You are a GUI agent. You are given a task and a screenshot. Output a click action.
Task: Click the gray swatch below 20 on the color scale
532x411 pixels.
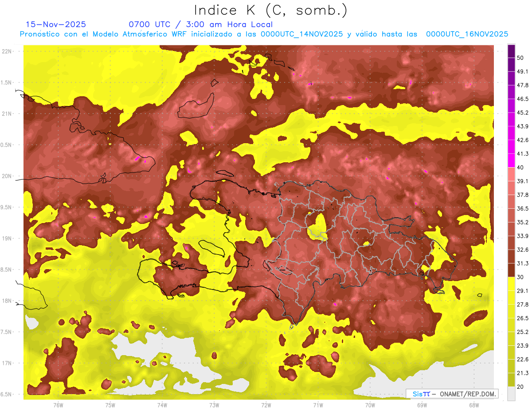tap(512, 394)
